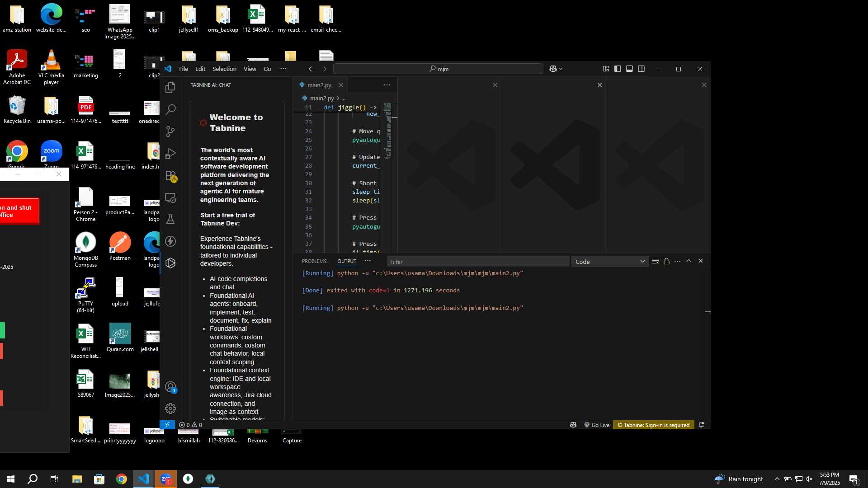
Task: Open remote window indicator in status bar
Action: (167, 425)
